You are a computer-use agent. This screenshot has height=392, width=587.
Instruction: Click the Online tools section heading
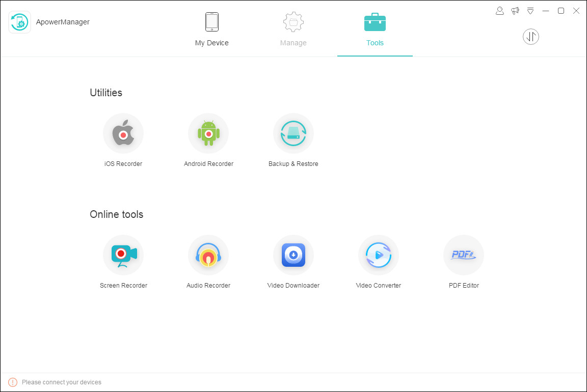[116, 214]
